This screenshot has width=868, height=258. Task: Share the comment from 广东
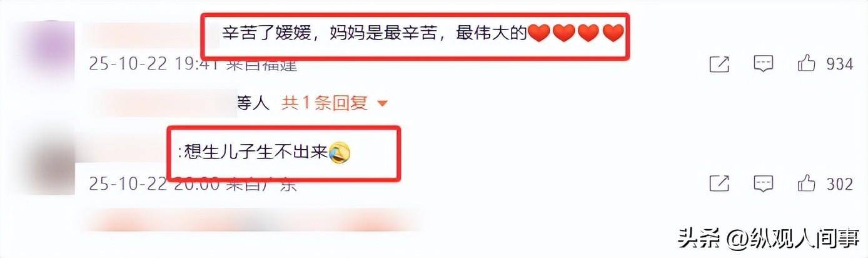click(x=719, y=183)
